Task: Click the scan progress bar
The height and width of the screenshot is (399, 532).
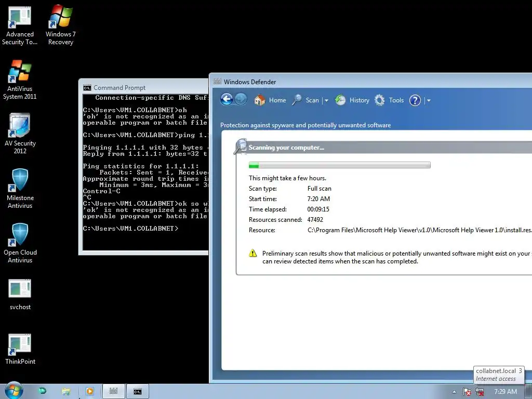Action: [x=340, y=165]
